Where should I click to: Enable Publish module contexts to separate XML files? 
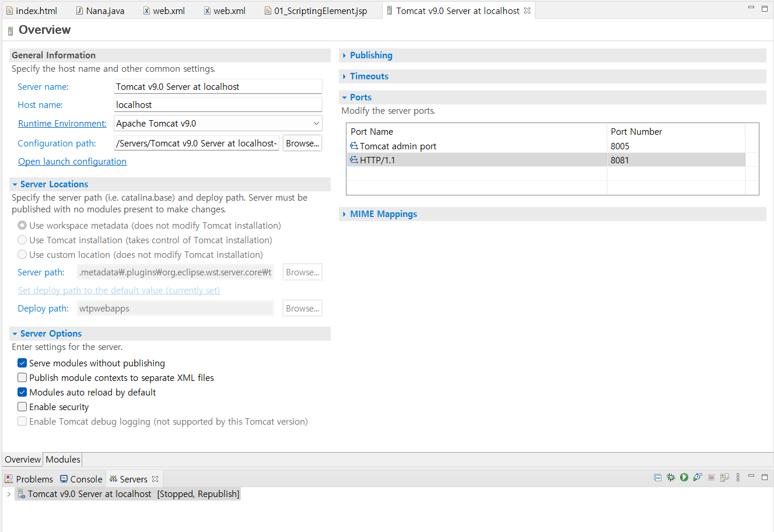[22, 377]
